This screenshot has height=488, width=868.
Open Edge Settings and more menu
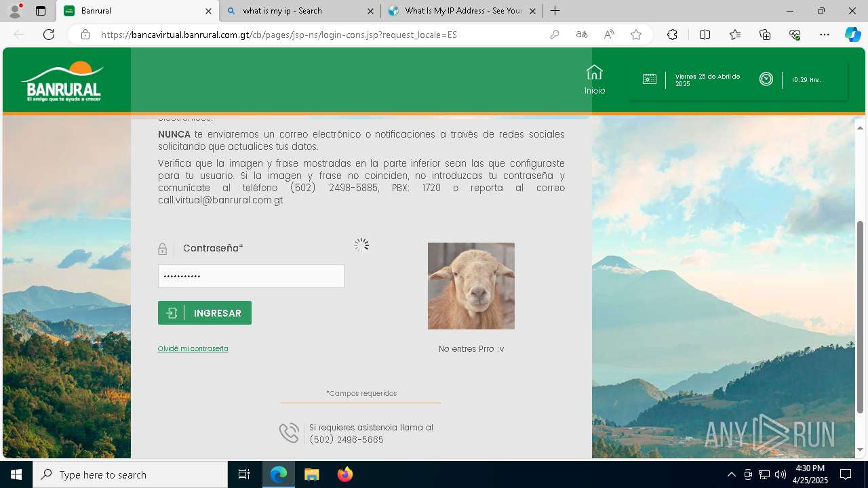(825, 35)
